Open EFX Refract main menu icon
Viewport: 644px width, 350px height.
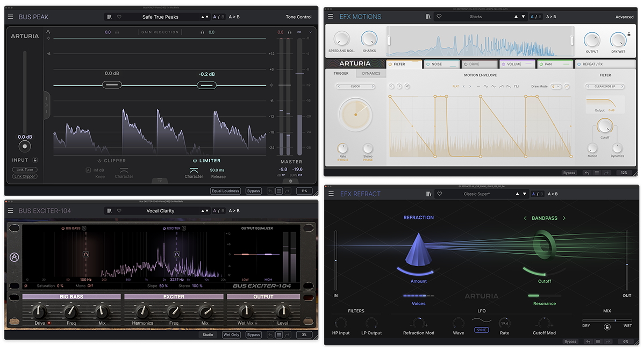tap(331, 194)
